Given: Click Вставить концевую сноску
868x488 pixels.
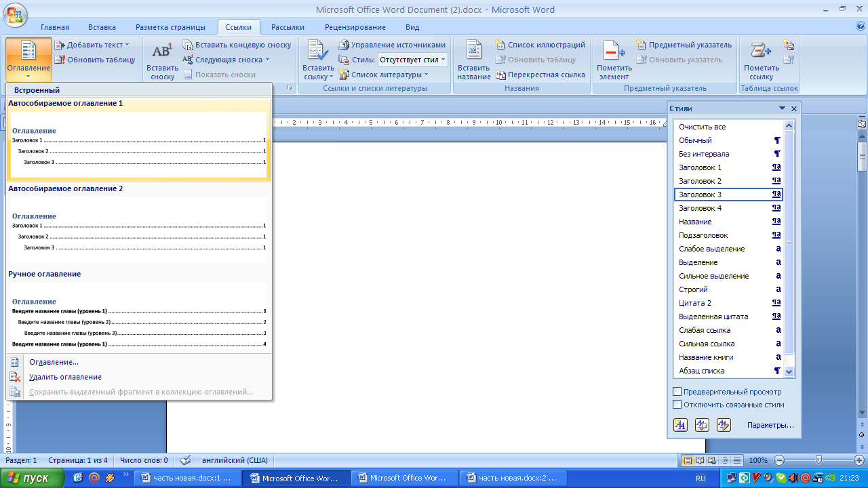Looking at the screenshot, I should 237,45.
